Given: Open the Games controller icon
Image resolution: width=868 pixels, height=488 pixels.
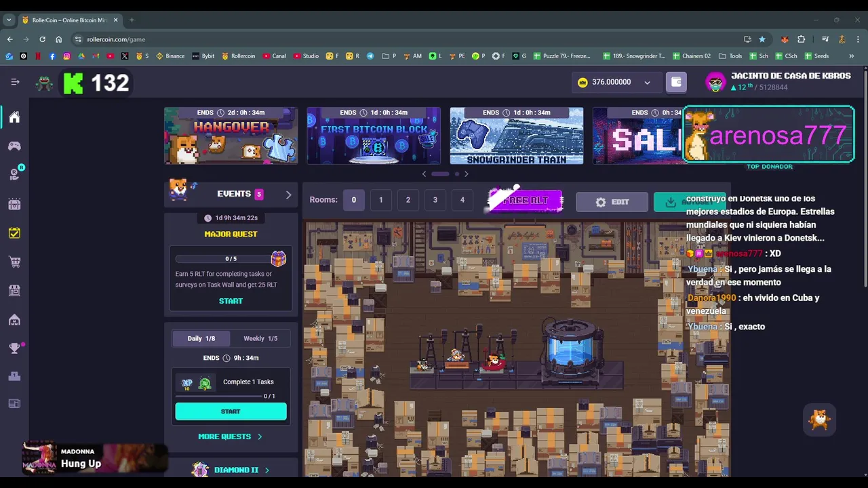Looking at the screenshot, I should click(14, 146).
